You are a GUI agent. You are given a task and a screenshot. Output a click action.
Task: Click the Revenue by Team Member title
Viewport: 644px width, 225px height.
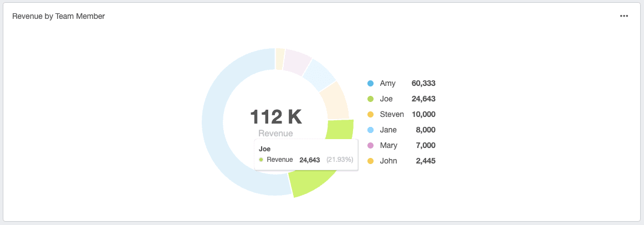tap(59, 17)
